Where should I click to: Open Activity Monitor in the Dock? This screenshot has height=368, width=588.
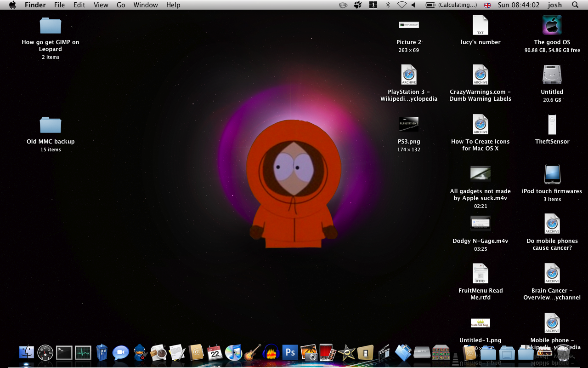pyautogui.click(x=83, y=353)
